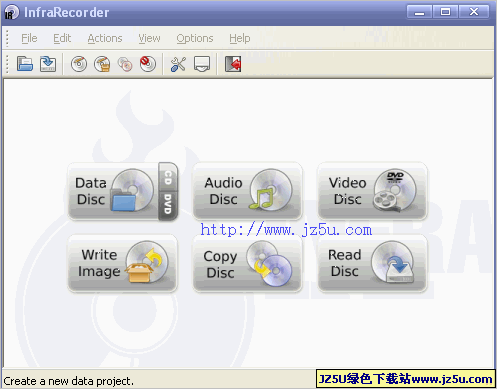Create a new Video Disc project
The width and height of the screenshot is (497, 389).
(372, 191)
